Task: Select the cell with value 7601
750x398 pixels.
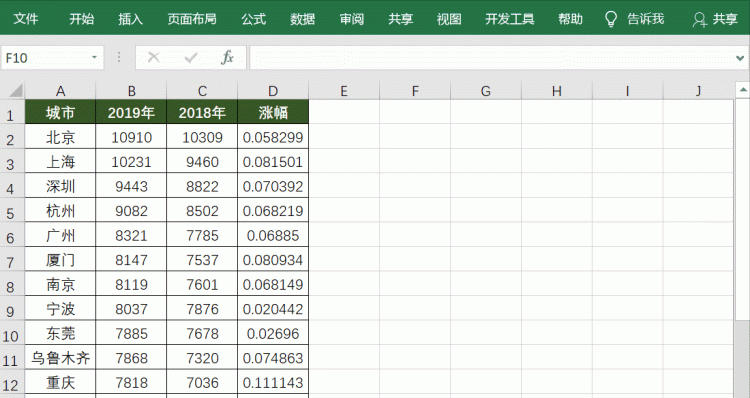Action: click(202, 284)
